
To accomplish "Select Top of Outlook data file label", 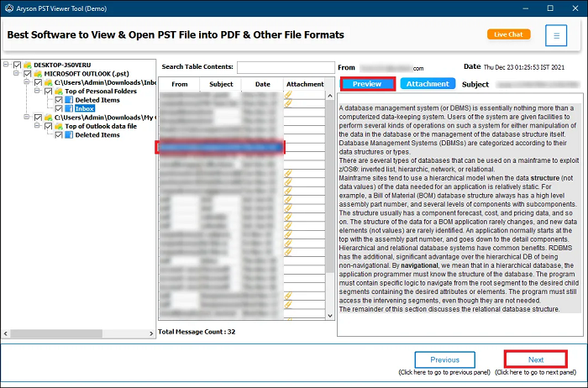I will pos(101,126).
